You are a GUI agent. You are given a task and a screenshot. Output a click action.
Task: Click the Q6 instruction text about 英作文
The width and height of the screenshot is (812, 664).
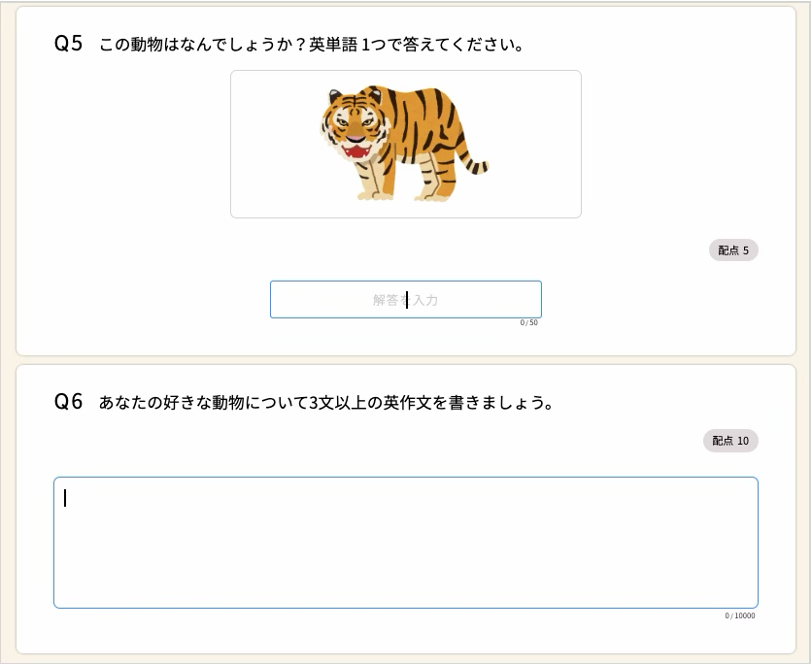tap(325, 402)
